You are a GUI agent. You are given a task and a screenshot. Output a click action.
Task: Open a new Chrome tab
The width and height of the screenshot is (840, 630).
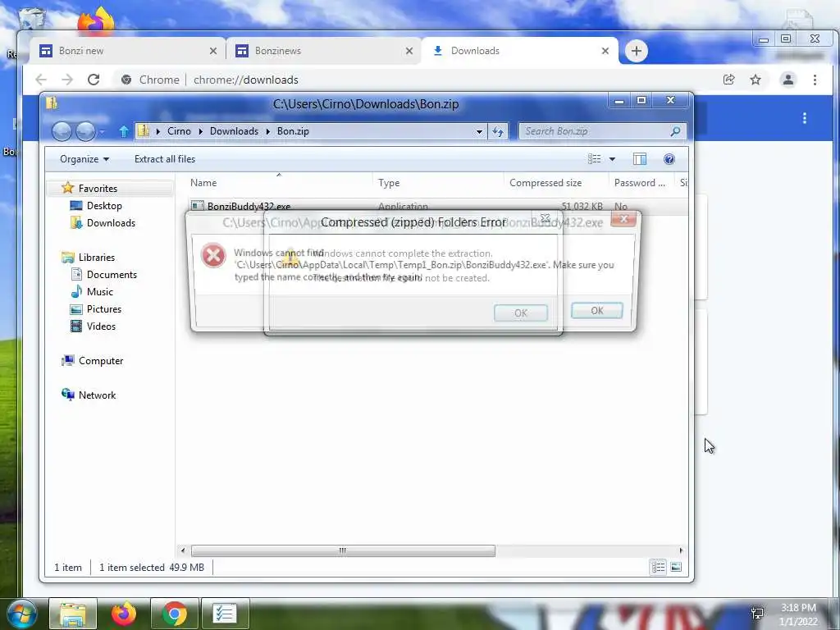click(637, 51)
